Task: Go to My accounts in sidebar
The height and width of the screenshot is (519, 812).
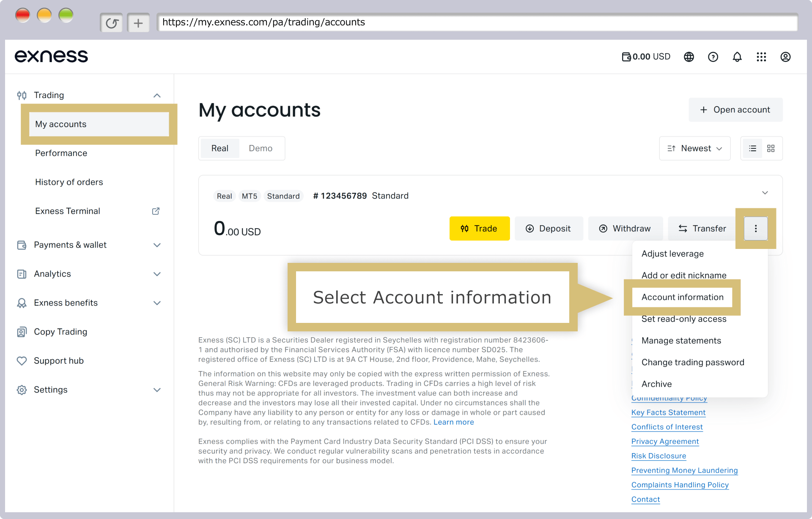Action: coord(99,124)
